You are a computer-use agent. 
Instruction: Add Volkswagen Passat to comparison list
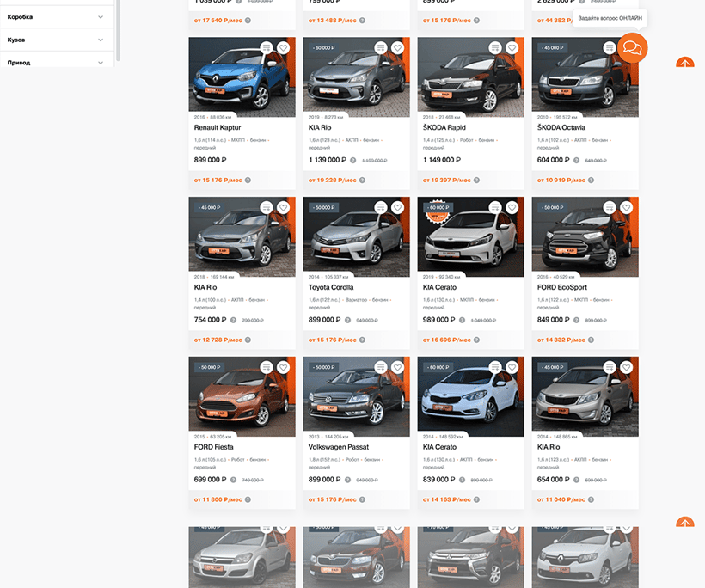pyautogui.click(x=381, y=367)
